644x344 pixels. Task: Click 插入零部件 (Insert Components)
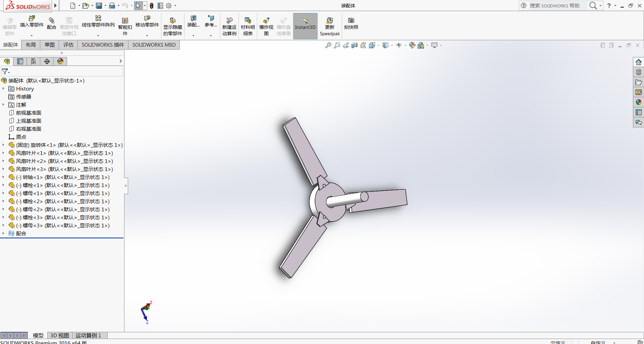tap(32, 21)
